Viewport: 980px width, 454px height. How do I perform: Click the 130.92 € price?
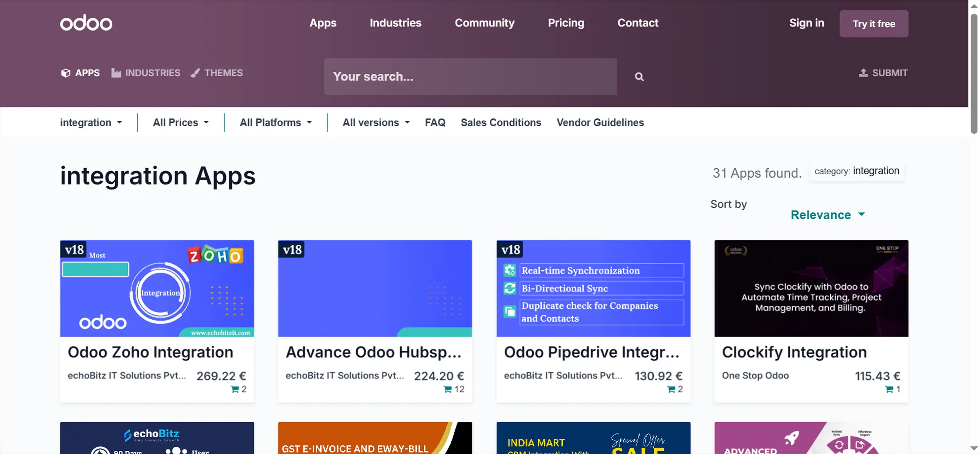(658, 376)
